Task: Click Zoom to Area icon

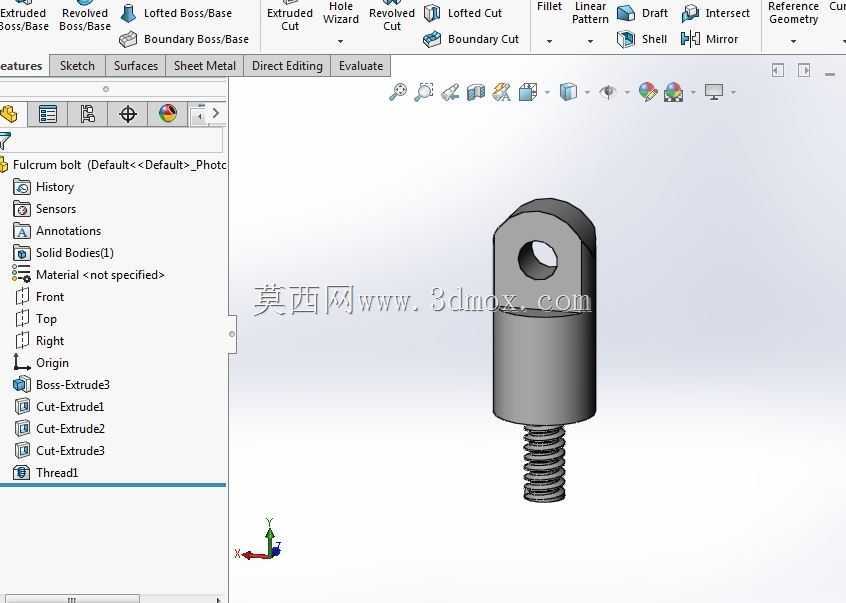Action: 424,92
